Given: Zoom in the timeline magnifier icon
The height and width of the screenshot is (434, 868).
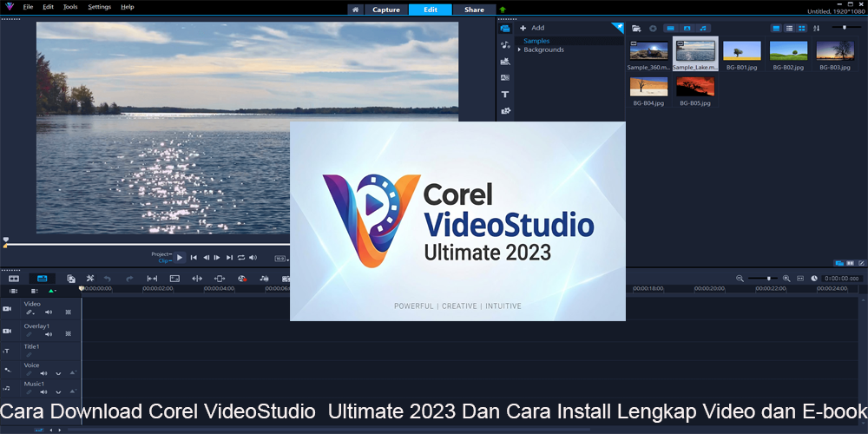Looking at the screenshot, I should coord(786,279).
